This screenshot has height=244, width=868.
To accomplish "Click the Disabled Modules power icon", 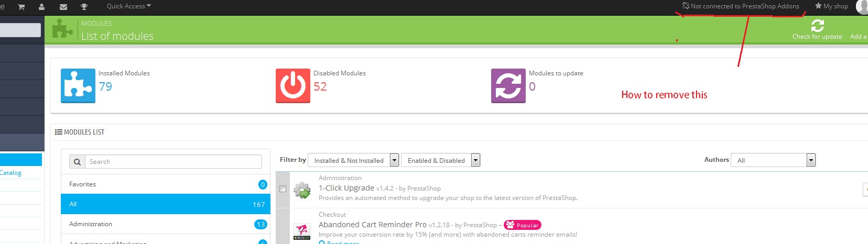I will pos(293,86).
